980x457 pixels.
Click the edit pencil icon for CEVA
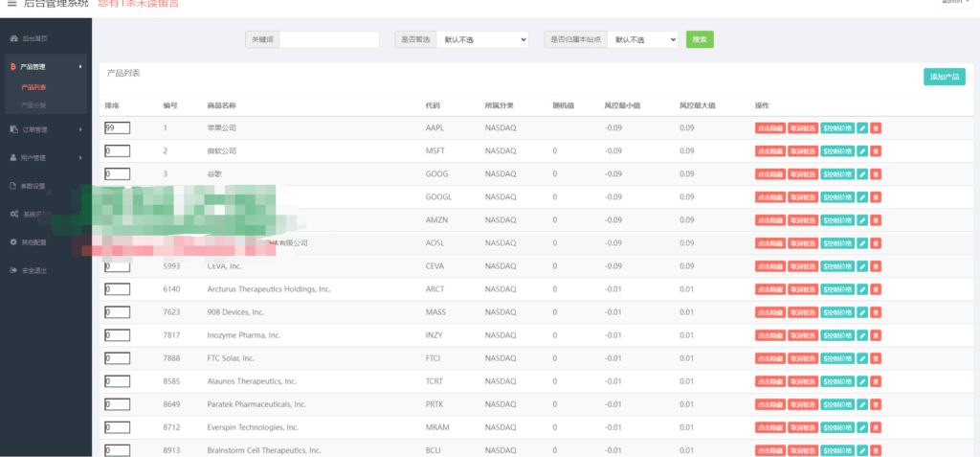tap(862, 266)
